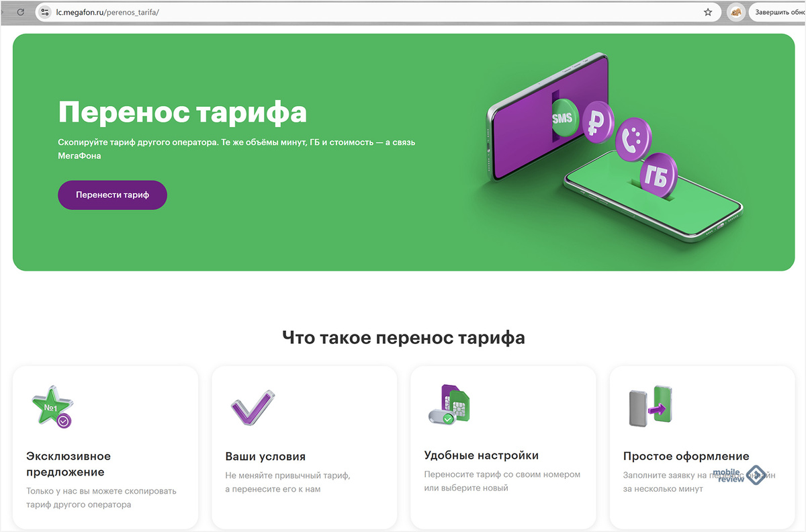Click the browser reload icon

tap(21, 12)
